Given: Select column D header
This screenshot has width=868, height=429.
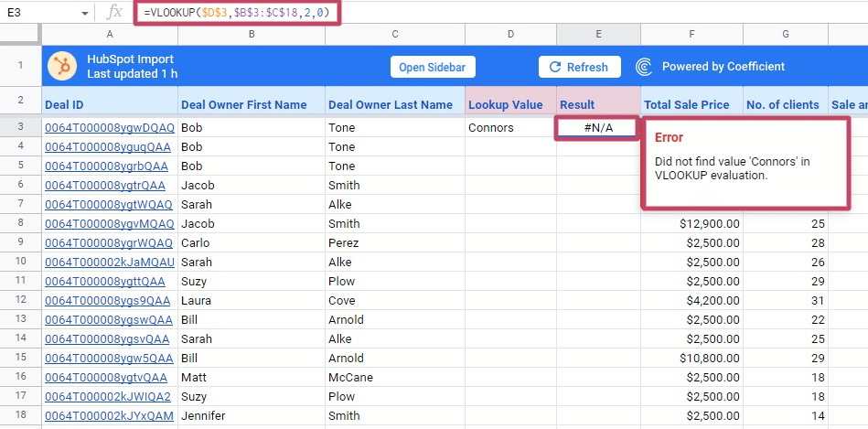Looking at the screenshot, I should pyautogui.click(x=510, y=34).
